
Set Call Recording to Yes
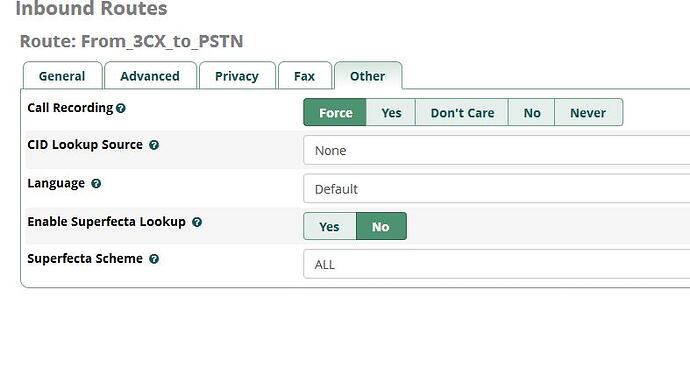[x=391, y=113]
